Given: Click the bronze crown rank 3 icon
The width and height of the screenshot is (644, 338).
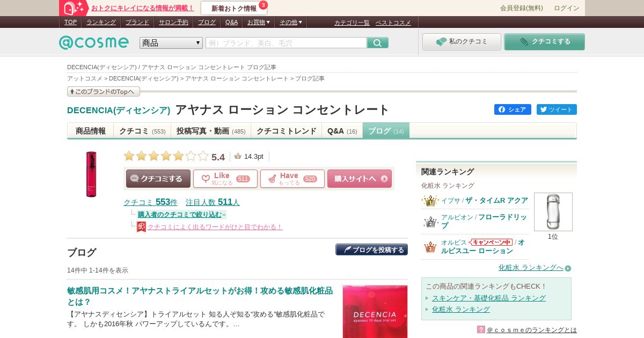Looking at the screenshot, I should click(x=430, y=247).
